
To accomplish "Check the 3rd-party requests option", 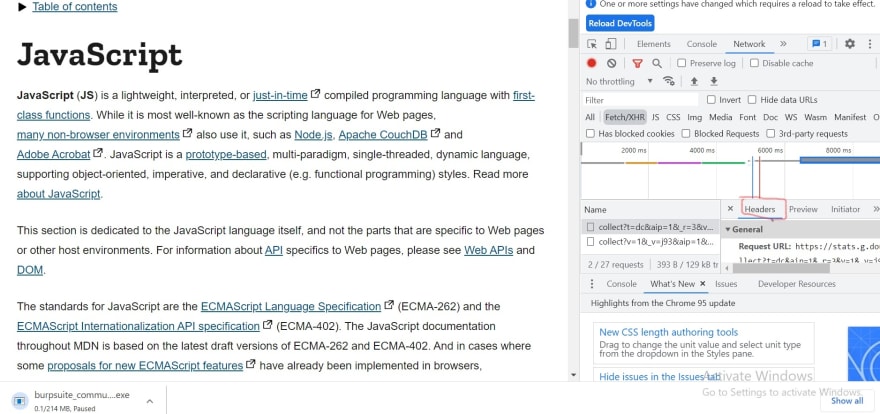I will [x=771, y=134].
